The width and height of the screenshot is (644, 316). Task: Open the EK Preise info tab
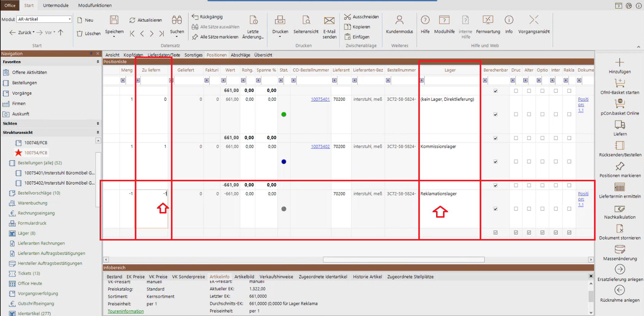tap(135, 277)
